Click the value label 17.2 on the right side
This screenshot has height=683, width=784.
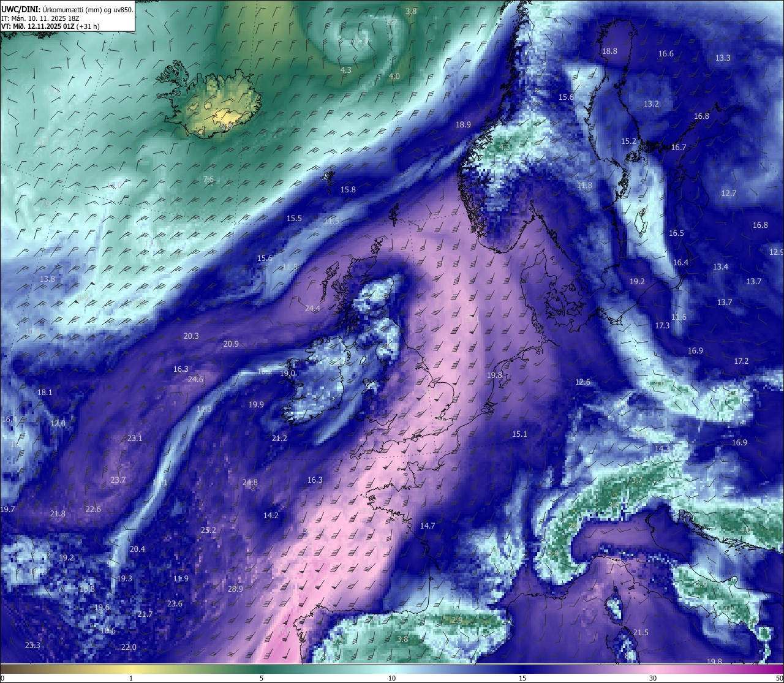pyautogui.click(x=741, y=361)
